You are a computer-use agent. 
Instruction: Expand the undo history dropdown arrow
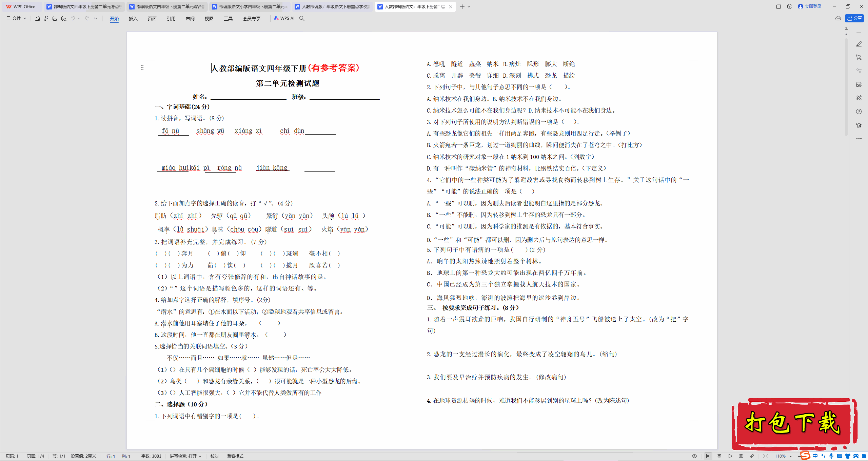coord(79,18)
